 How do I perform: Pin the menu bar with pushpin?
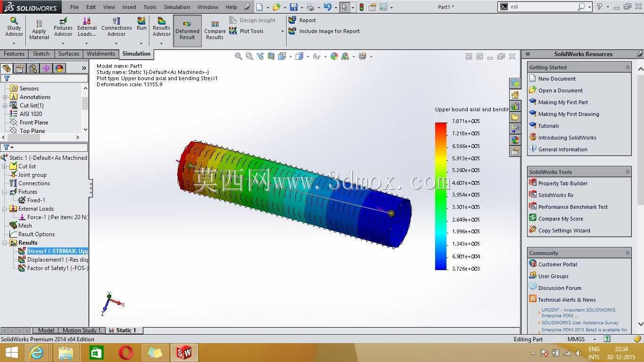(247, 7)
